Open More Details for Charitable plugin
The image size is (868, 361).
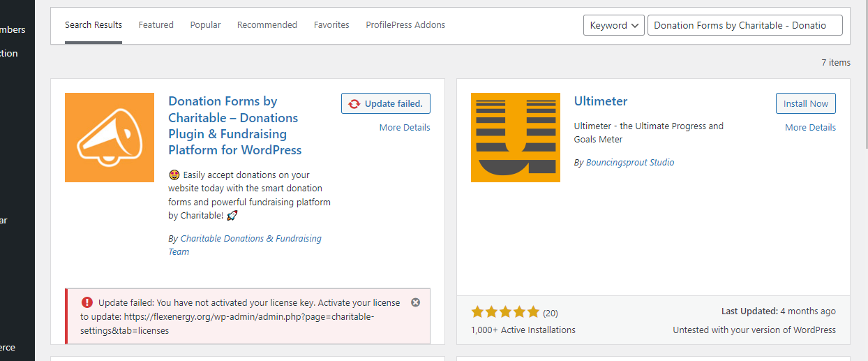405,128
